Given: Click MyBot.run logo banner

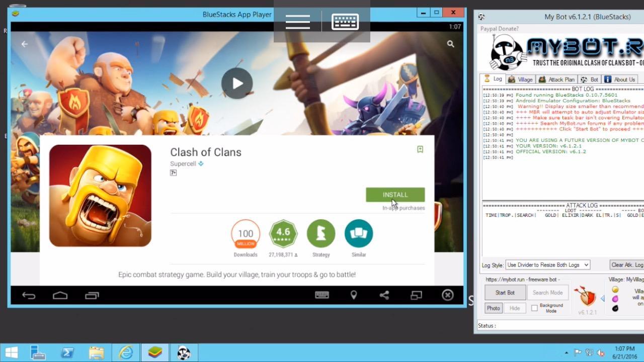Looking at the screenshot, I should coord(566,52).
